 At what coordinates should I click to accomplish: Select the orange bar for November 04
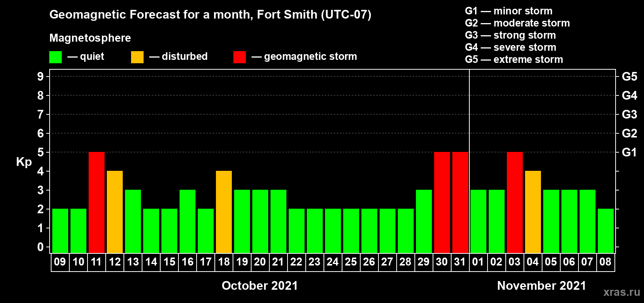(533, 212)
